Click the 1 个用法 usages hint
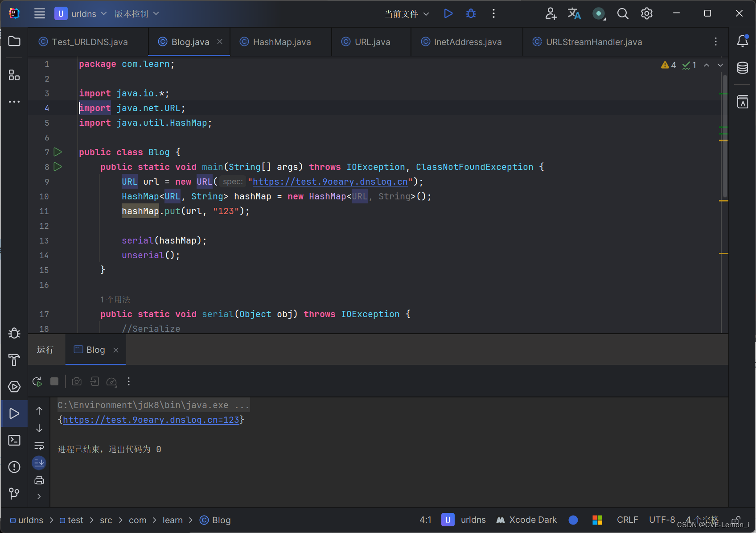Image resolution: width=756 pixels, height=533 pixels. pos(115,299)
